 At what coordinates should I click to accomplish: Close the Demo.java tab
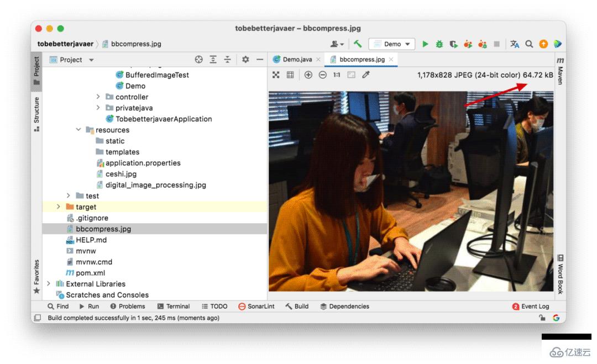click(318, 59)
